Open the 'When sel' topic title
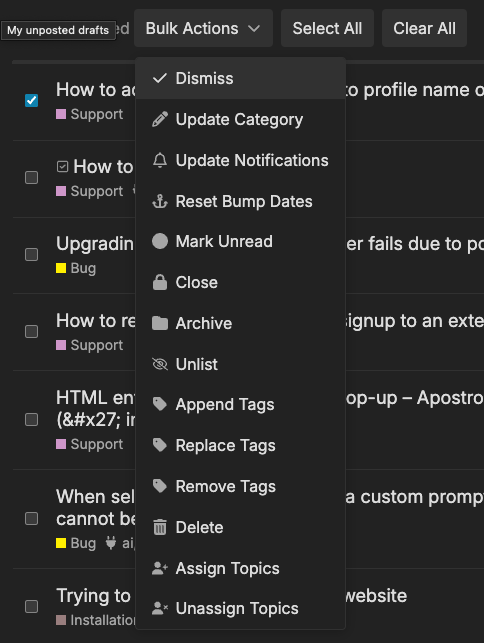The height and width of the screenshot is (643, 484). tap(96, 507)
